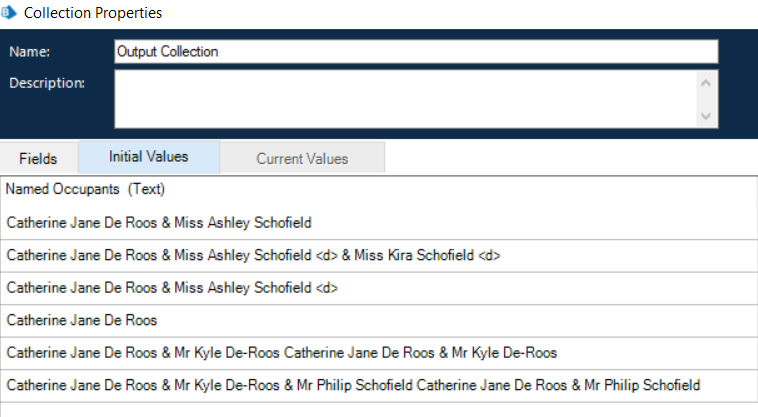
Task: Select the last row ending with Mr Philip Schofield
Action: (x=353, y=385)
